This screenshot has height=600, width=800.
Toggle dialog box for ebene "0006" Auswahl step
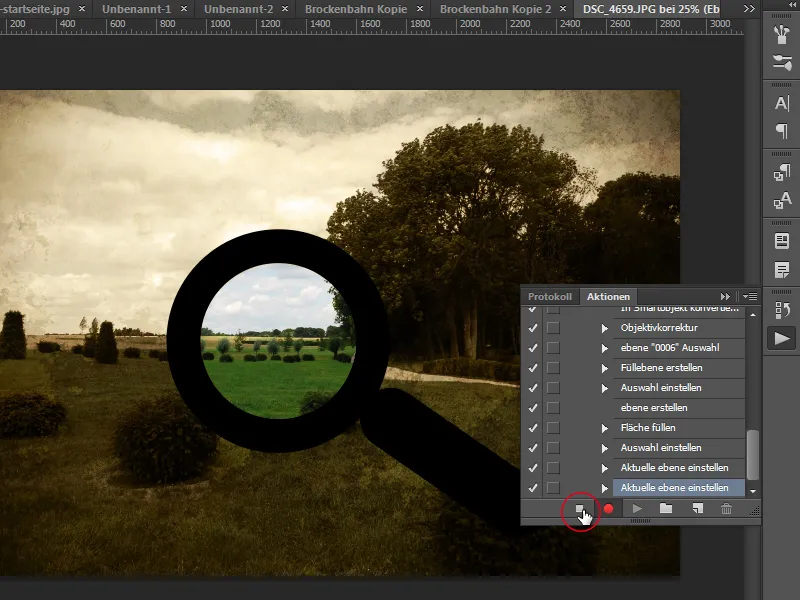point(553,347)
